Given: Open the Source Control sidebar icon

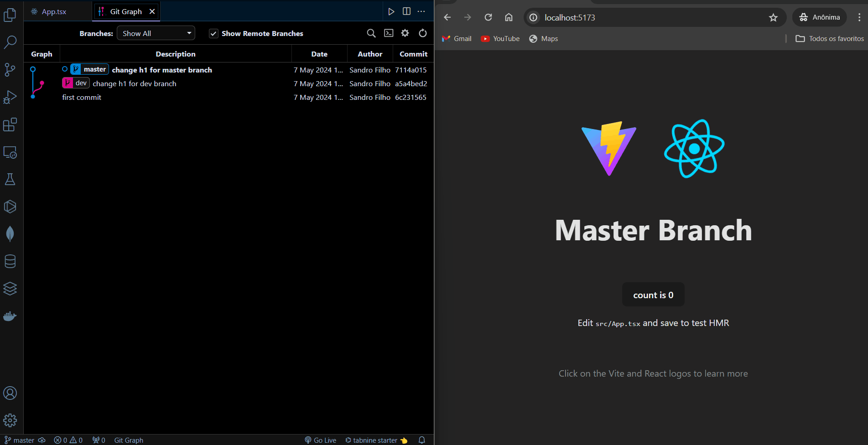Looking at the screenshot, I should coord(10,69).
